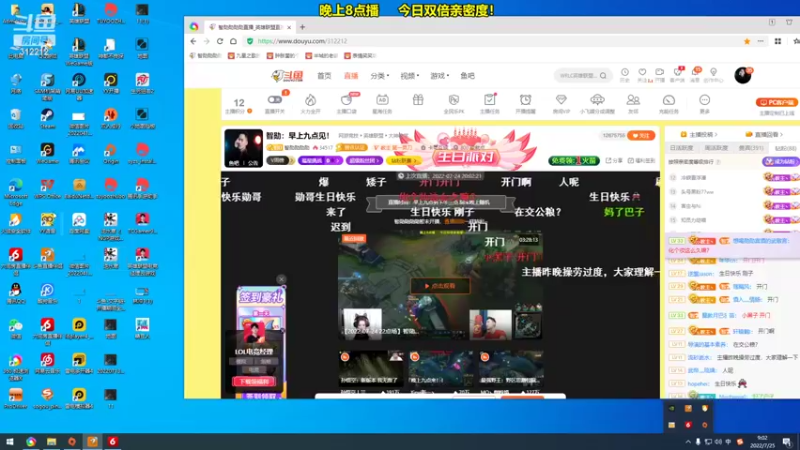Click the orange PC客户端 button
The image size is (800, 450).
[777, 102]
